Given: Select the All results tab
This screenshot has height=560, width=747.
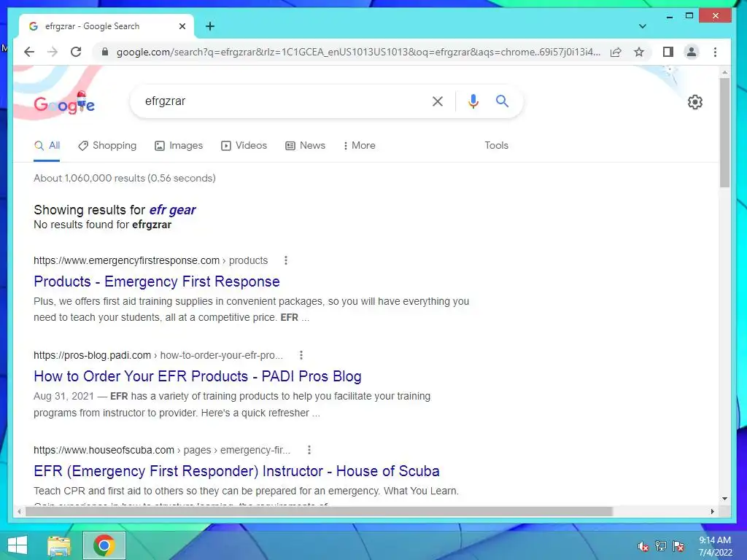Looking at the screenshot, I should [47, 146].
